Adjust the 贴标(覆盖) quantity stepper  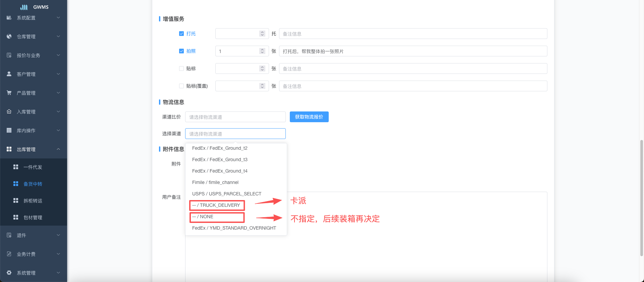(262, 86)
